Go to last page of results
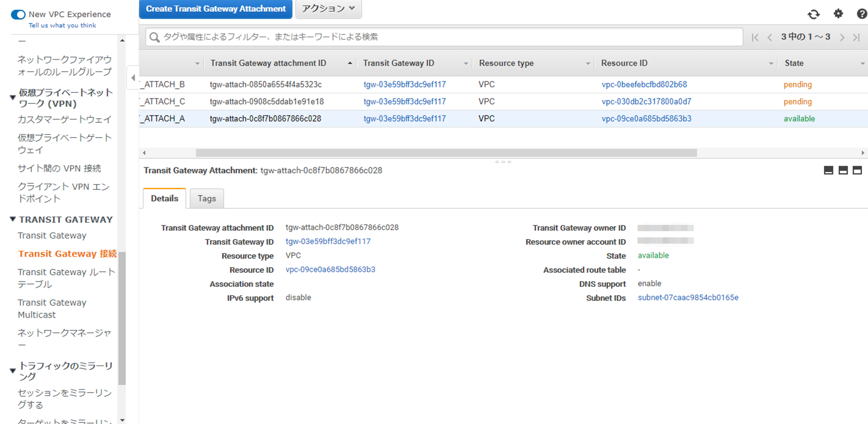Screen dimensions: 868x424 coord(856,37)
